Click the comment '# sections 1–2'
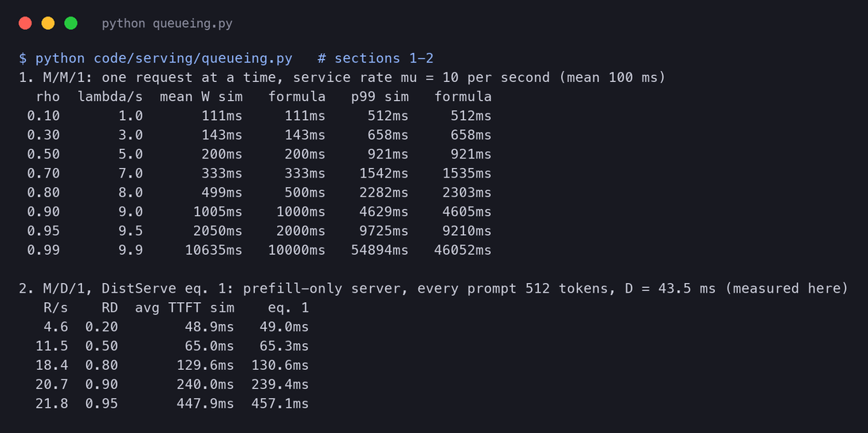The height and width of the screenshot is (433, 868). (376, 58)
